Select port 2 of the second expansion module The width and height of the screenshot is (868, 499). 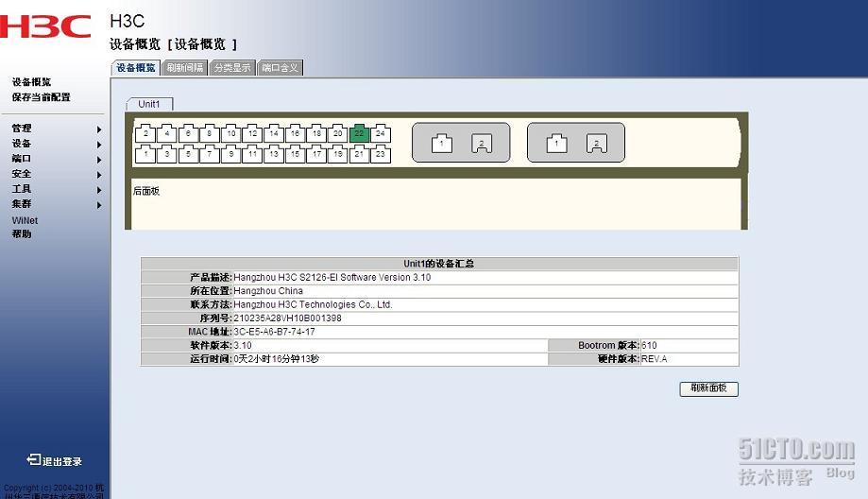[597, 144]
